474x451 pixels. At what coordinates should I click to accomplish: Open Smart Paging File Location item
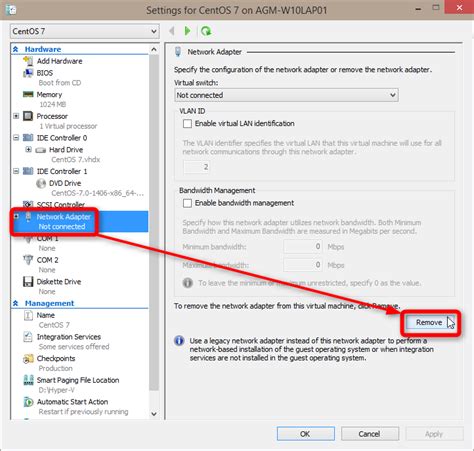pyautogui.click(x=78, y=380)
